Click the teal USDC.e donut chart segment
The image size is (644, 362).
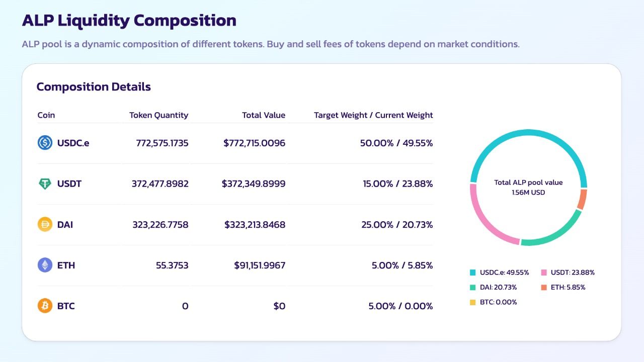click(x=528, y=133)
